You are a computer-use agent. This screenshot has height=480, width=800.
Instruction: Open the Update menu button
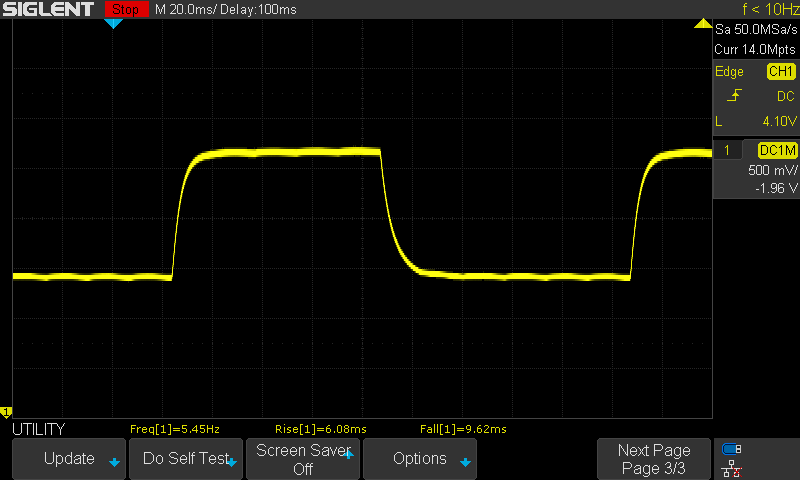tap(69, 459)
